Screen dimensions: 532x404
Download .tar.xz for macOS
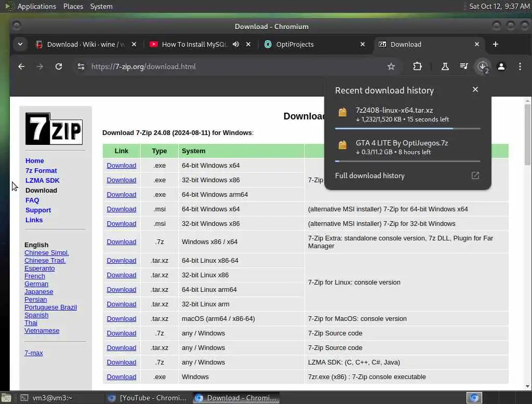[122, 319]
